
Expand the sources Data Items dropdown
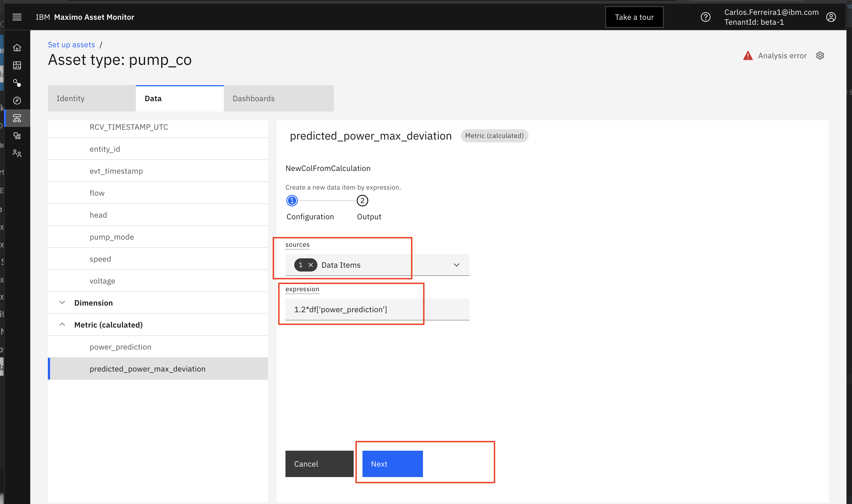(x=457, y=265)
